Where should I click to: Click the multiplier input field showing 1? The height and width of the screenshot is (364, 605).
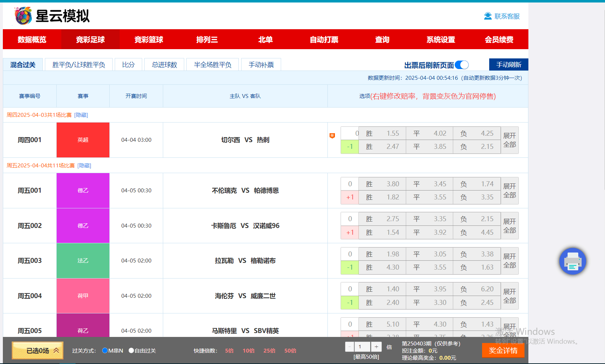tap(363, 347)
